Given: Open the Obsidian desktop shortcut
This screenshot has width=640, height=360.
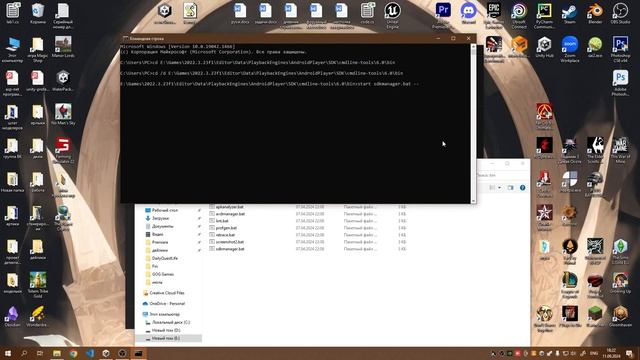Looking at the screenshot, I should (x=12, y=316).
